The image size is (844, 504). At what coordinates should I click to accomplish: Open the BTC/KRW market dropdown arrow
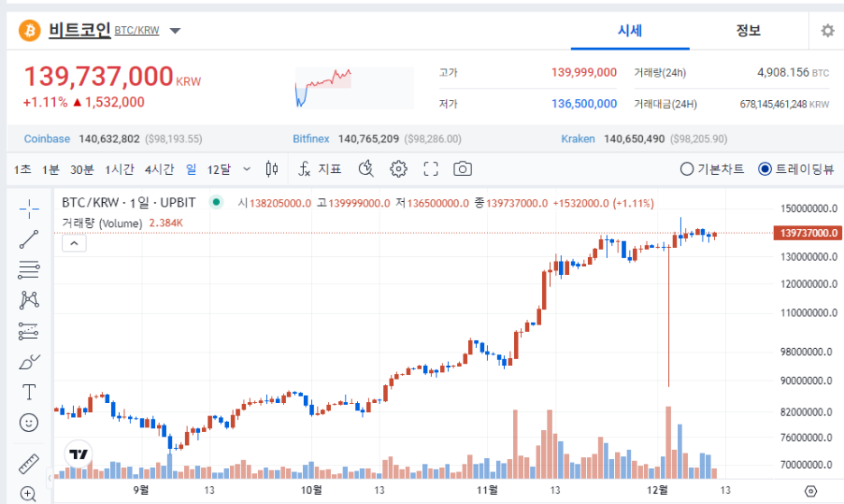pyautogui.click(x=175, y=31)
